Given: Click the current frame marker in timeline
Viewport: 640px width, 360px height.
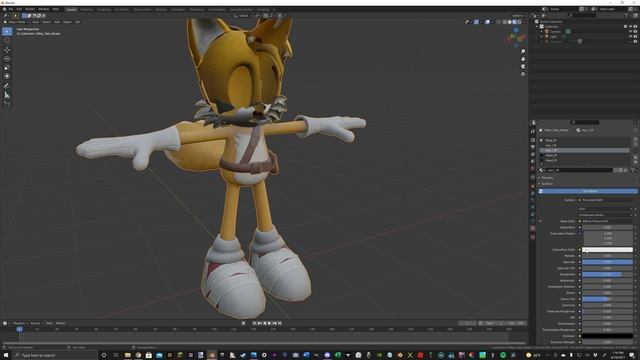Looking at the screenshot, I should pyautogui.click(x=19, y=329).
